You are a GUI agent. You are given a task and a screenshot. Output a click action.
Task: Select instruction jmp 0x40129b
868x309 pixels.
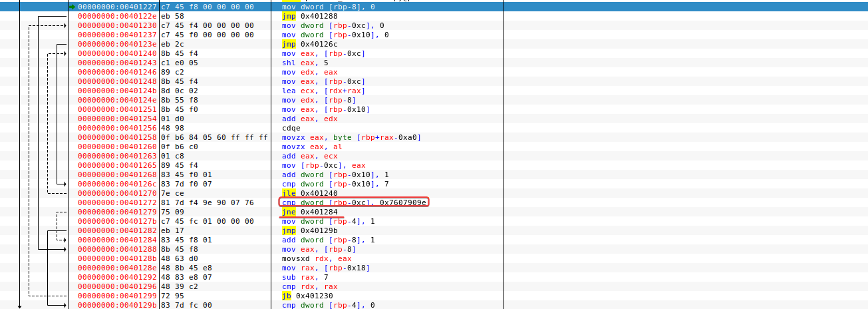[x=311, y=230]
